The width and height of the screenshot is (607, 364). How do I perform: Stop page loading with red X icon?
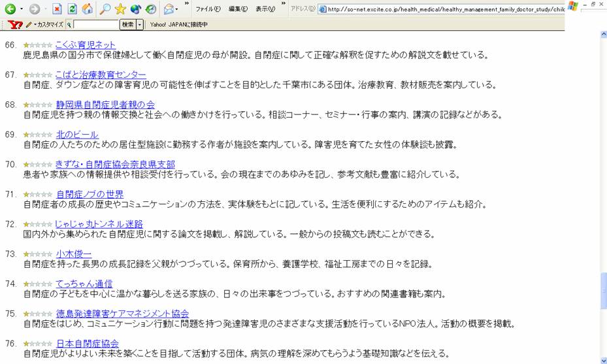[57, 8]
